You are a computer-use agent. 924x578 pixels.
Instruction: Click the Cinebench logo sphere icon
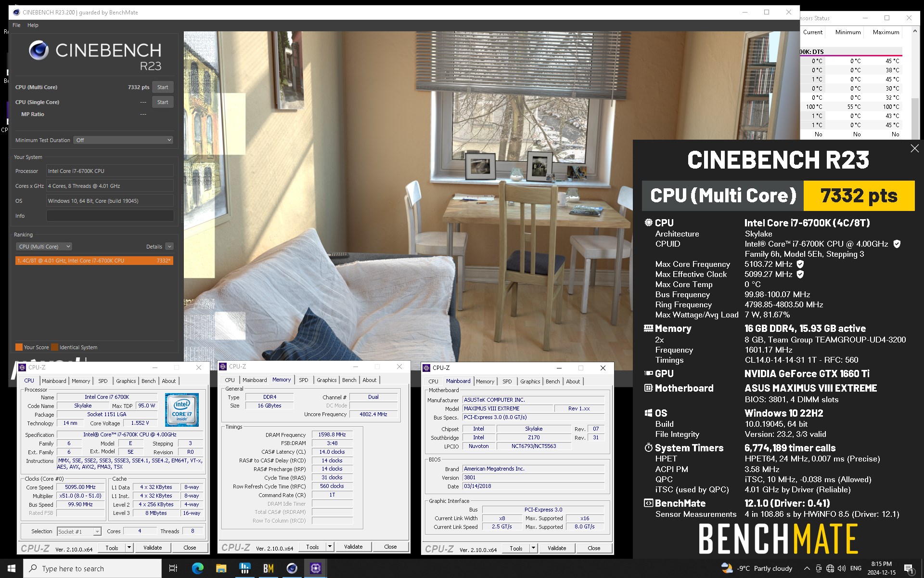tap(38, 50)
